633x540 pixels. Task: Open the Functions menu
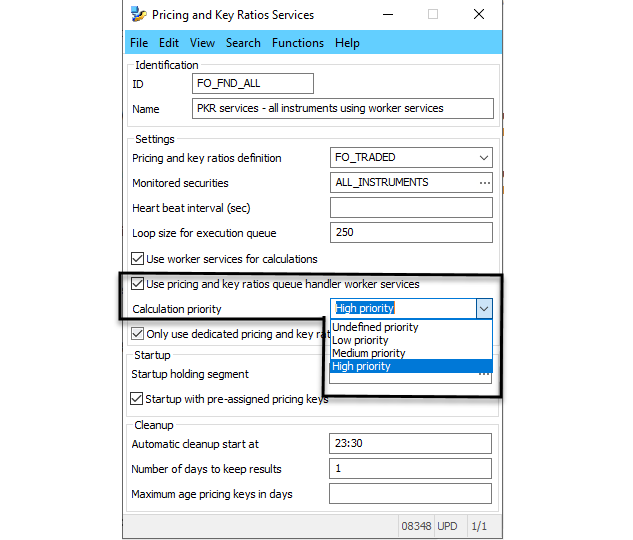[x=298, y=43]
